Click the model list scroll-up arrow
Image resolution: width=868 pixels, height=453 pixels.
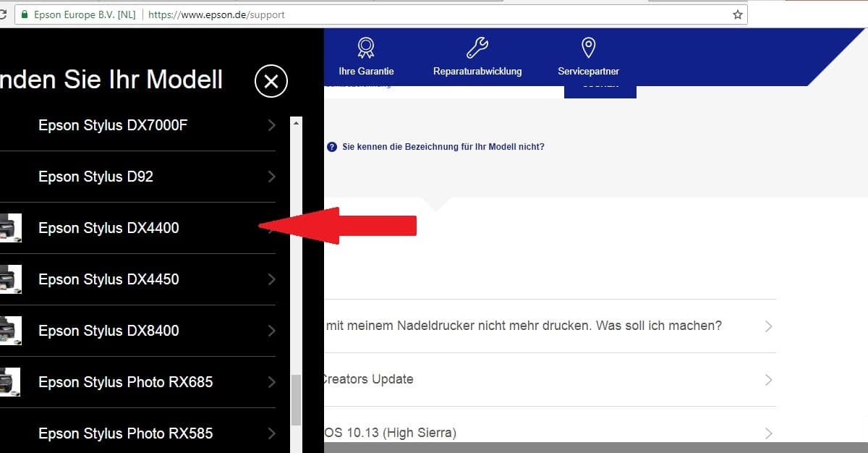pos(296,123)
